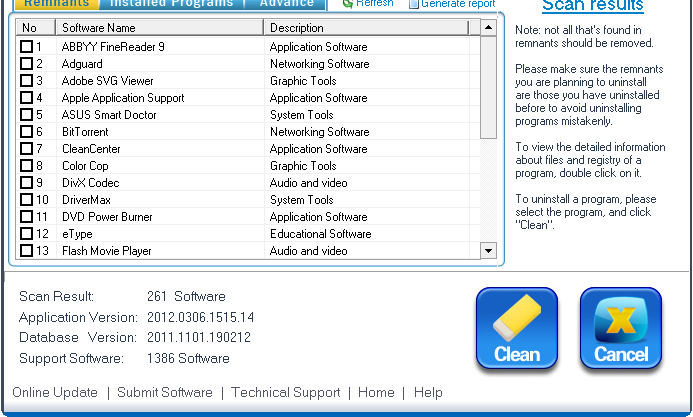Screen dimensions: 693x417
Task: Select the ABBYY FineReader 9 name
Action: 113,47
